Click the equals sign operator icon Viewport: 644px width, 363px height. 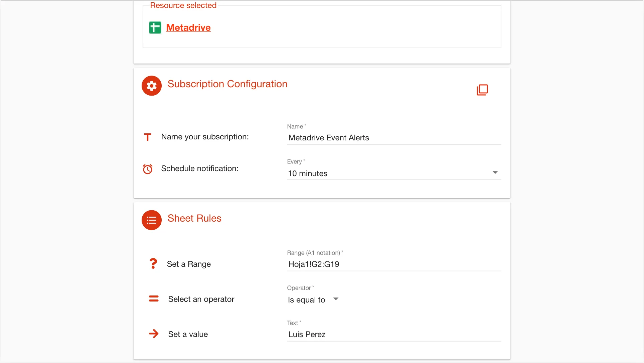point(154,298)
